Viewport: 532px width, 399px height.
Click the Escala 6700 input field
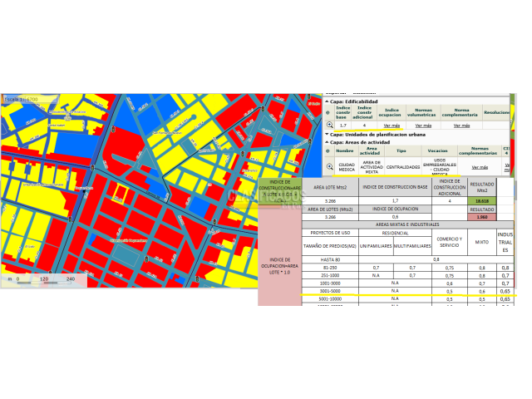click(42, 100)
